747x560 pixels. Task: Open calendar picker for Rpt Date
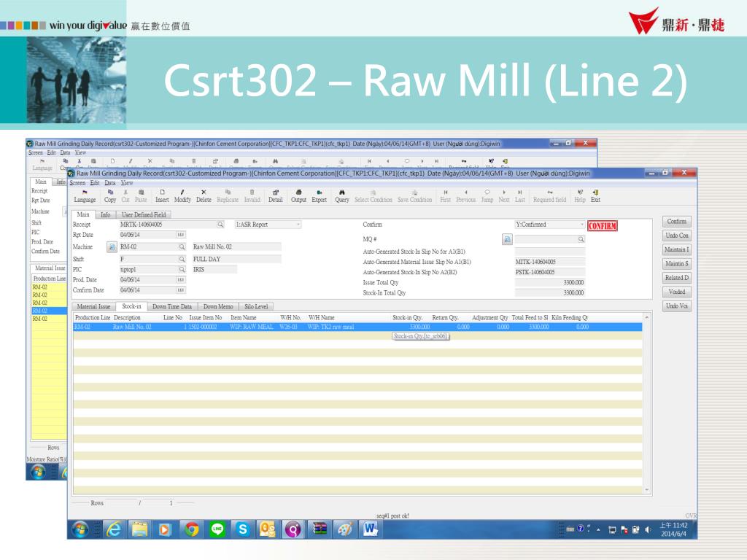[181, 235]
